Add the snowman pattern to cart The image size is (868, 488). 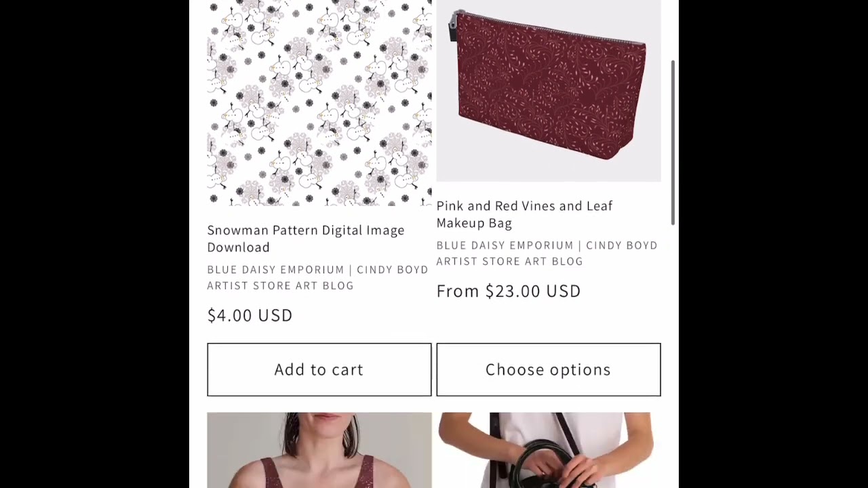(319, 369)
